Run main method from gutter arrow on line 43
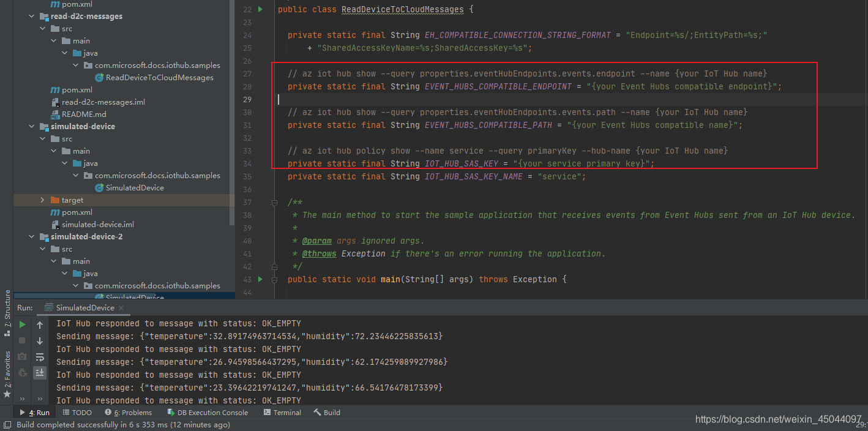The height and width of the screenshot is (431, 868). pos(260,279)
